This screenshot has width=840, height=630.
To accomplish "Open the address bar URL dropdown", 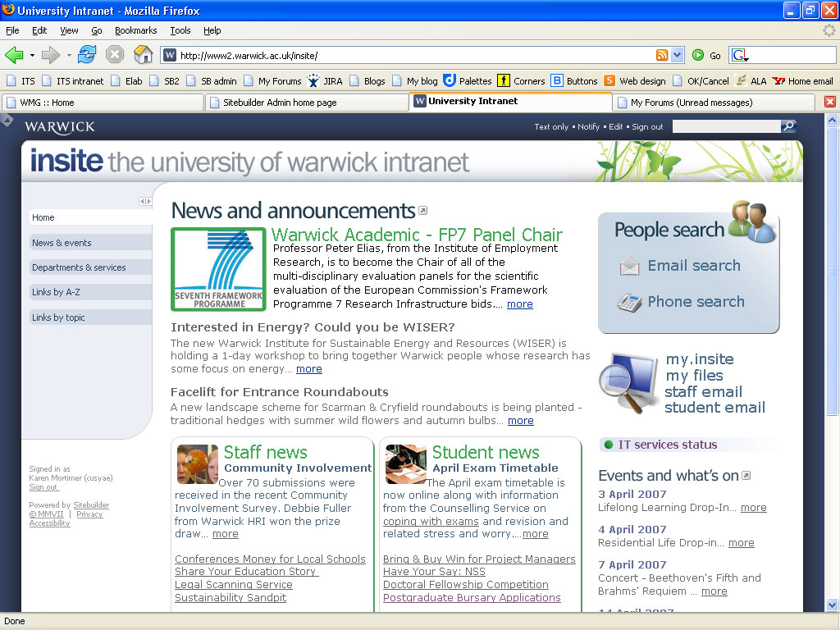I will (x=677, y=55).
